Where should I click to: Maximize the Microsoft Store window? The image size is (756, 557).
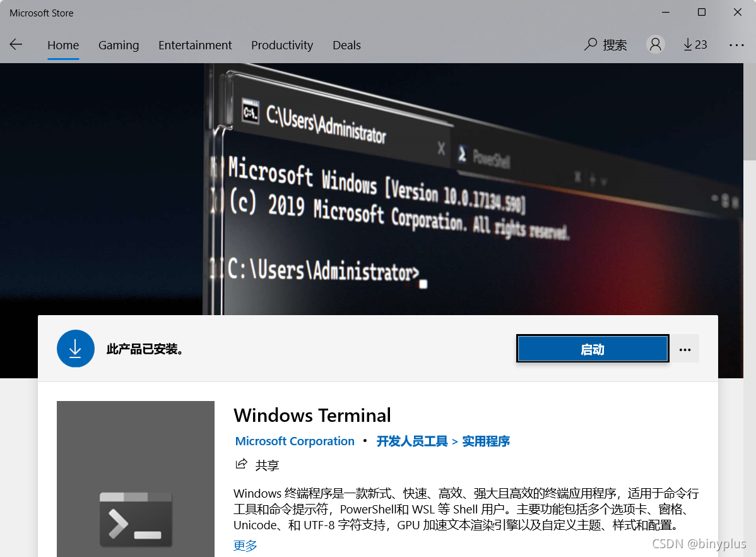click(702, 13)
